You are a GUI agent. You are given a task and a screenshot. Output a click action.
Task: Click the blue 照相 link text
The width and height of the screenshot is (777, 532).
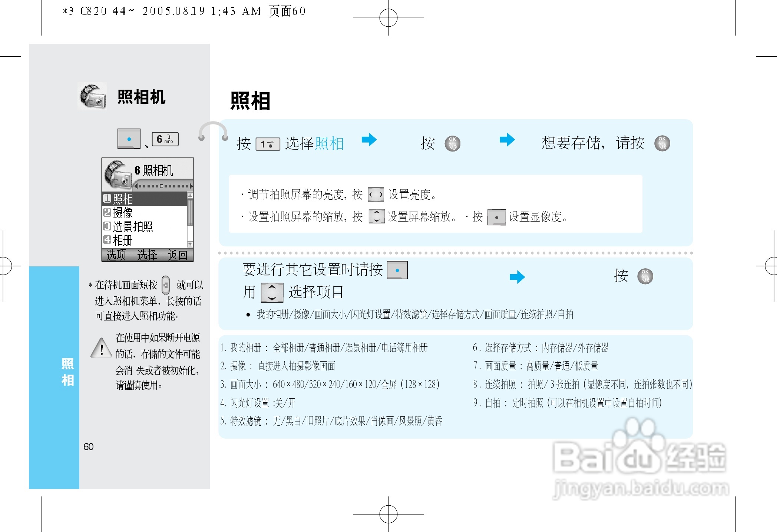pos(329,144)
